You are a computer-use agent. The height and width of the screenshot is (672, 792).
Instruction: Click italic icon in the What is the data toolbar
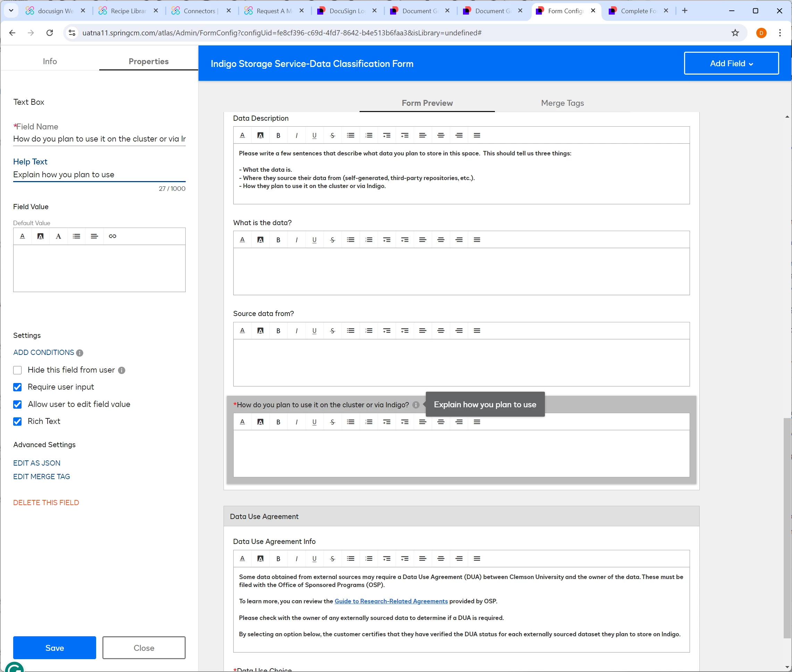coord(296,240)
